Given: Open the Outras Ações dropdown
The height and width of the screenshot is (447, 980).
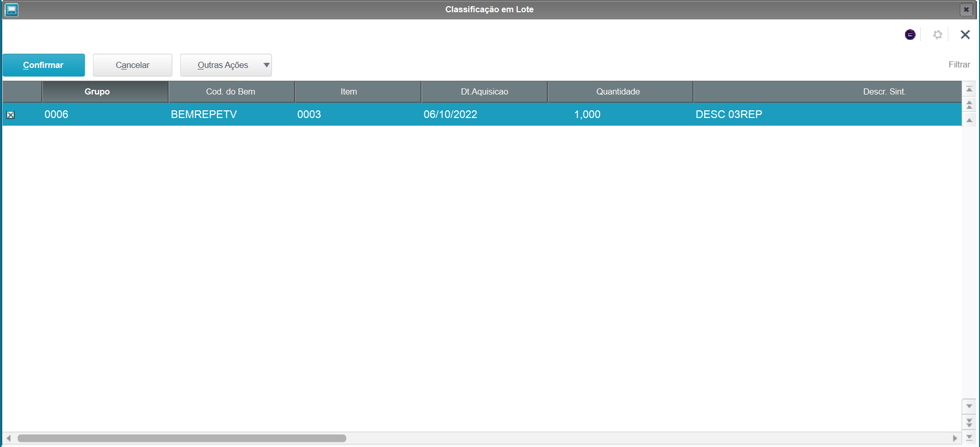Looking at the screenshot, I should tap(226, 65).
